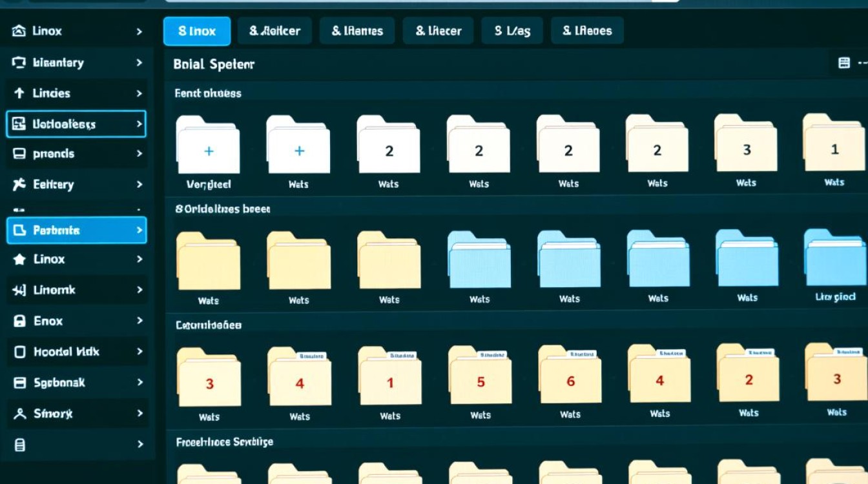Click the star icon next to Linox
868x484 pixels.
pos(19,259)
